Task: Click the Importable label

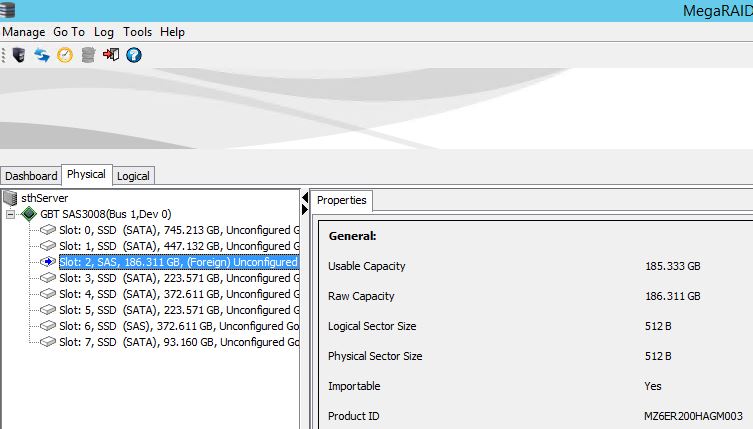Action: (354, 386)
